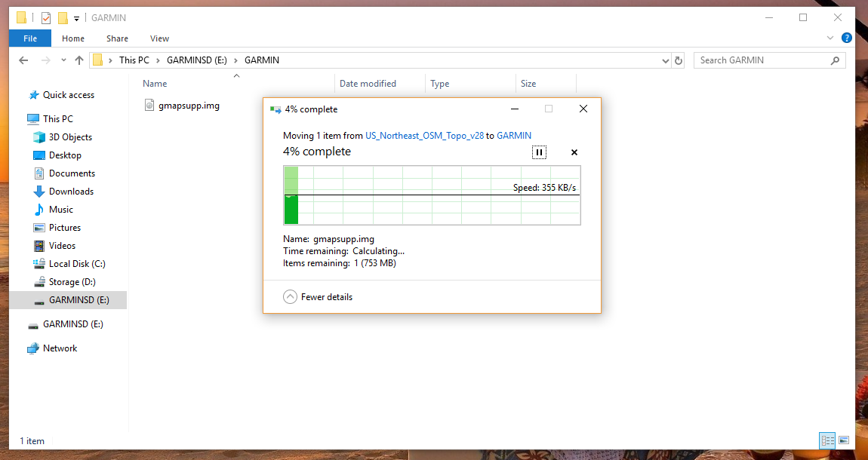Switch to Large icons view layout

844,440
